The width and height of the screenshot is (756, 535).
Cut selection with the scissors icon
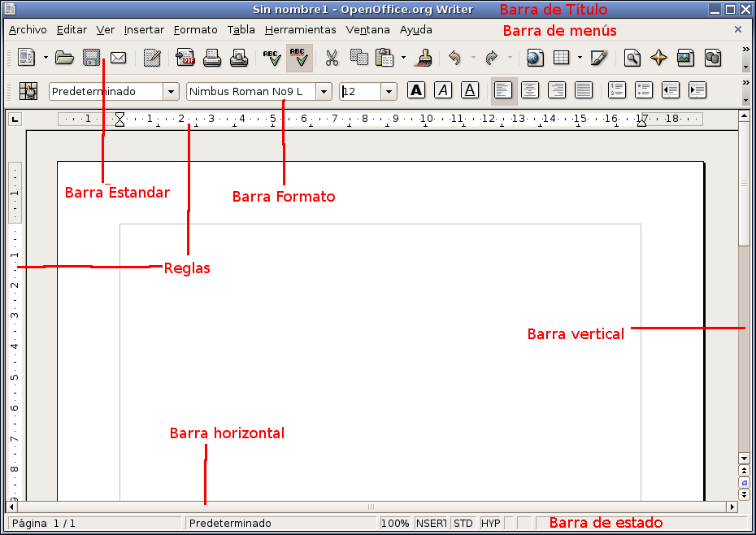coord(332,58)
